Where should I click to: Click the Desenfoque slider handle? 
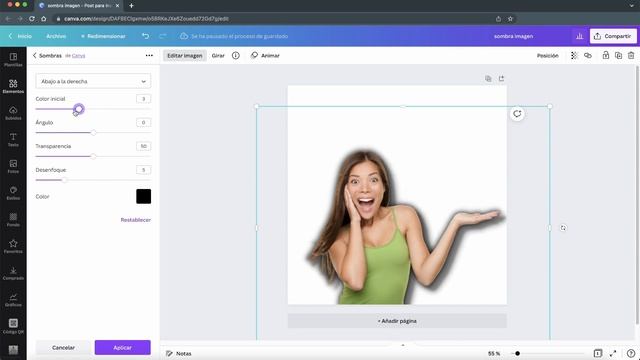click(x=64, y=180)
